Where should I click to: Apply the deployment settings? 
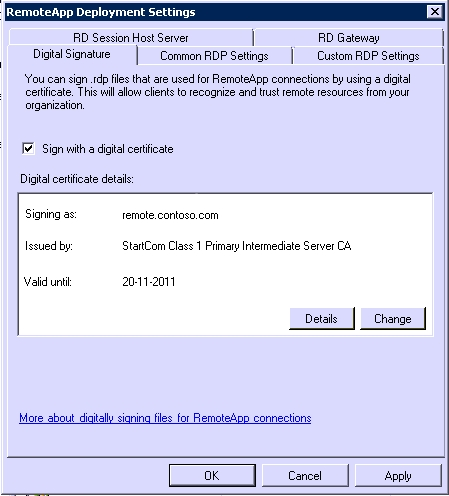(x=398, y=475)
